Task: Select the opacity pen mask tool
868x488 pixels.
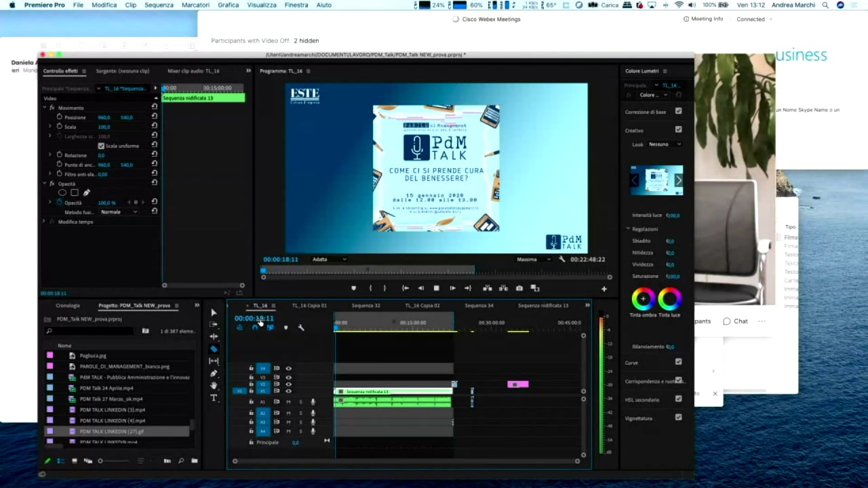Action: [x=86, y=192]
